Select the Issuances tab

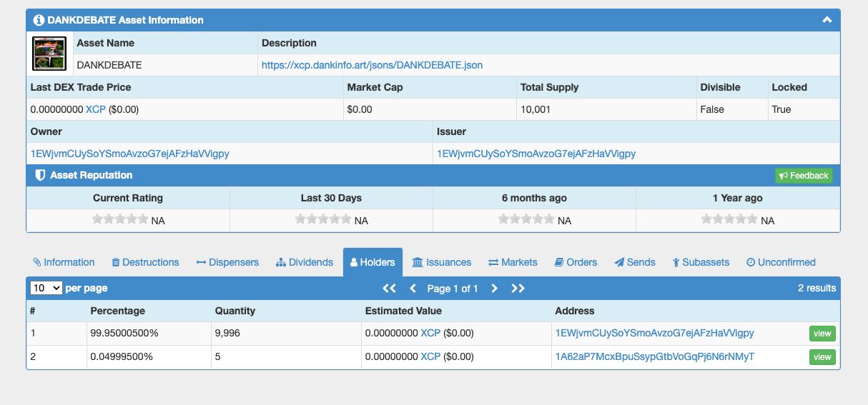coord(442,262)
